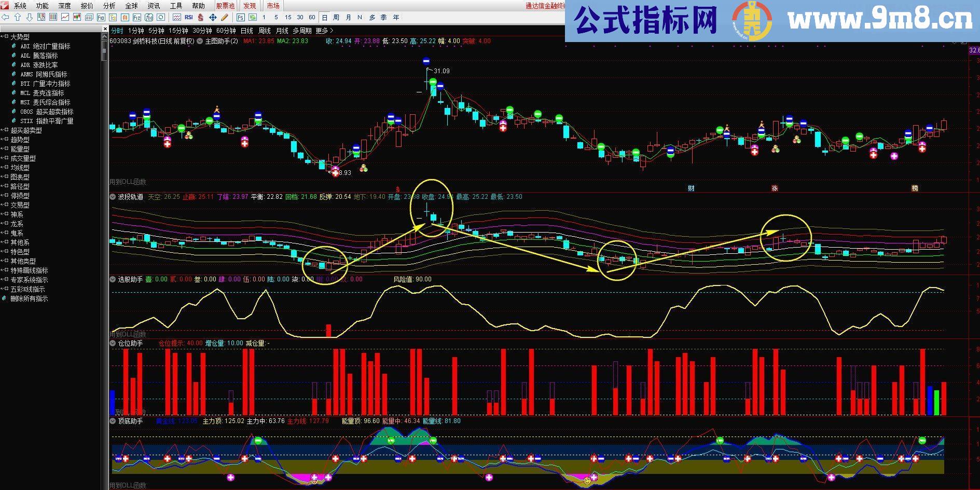Click the red dollar sign icon
Image resolution: width=980 pixels, height=490 pixels.
(x=200, y=17)
